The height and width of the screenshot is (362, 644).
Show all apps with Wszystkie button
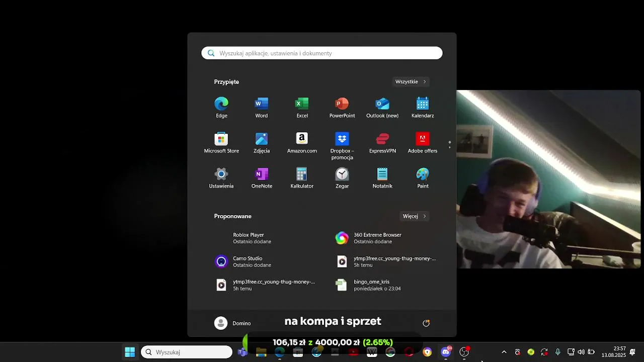pyautogui.click(x=411, y=81)
